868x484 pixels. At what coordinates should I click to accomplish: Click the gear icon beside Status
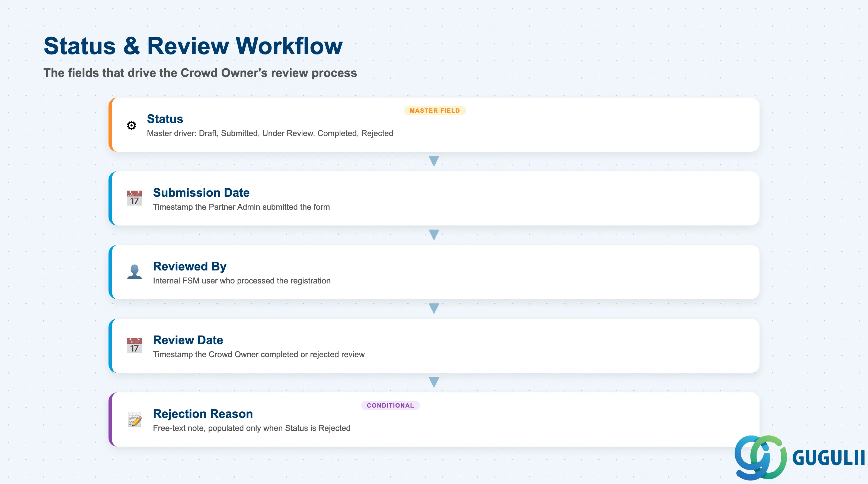[x=131, y=125]
